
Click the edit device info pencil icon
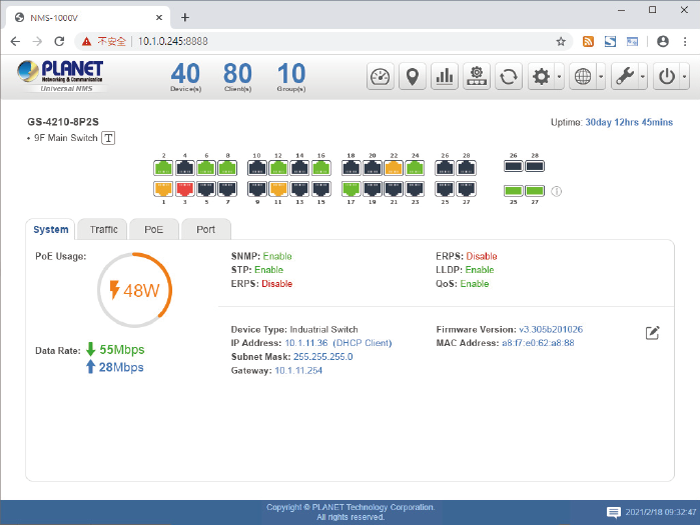tap(652, 332)
